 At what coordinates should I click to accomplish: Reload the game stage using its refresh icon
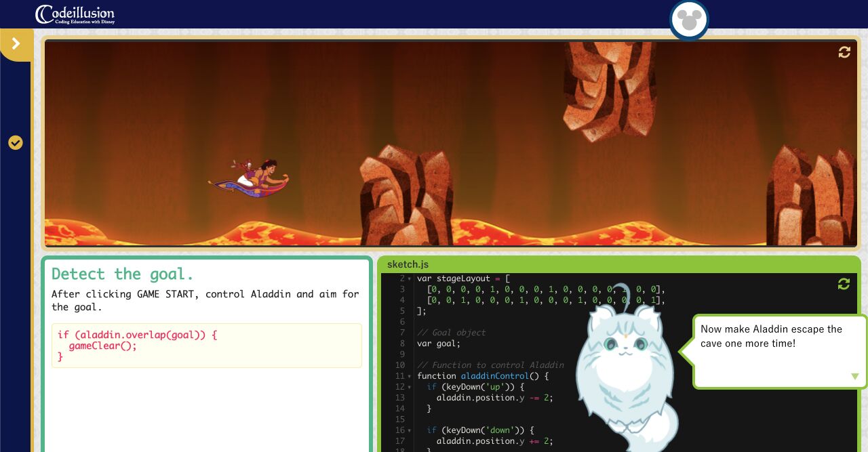844,52
